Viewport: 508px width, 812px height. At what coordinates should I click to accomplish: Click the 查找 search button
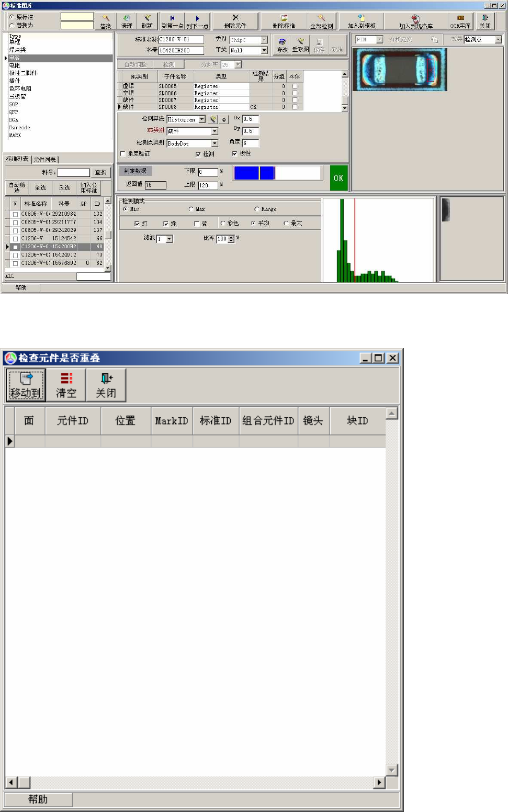(100, 172)
